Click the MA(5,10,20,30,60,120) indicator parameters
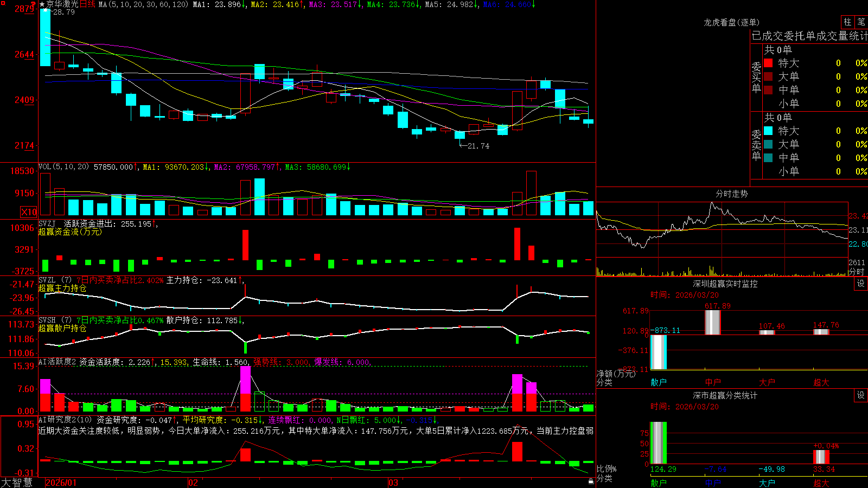The width and height of the screenshot is (868, 488). pyautogui.click(x=143, y=4)
